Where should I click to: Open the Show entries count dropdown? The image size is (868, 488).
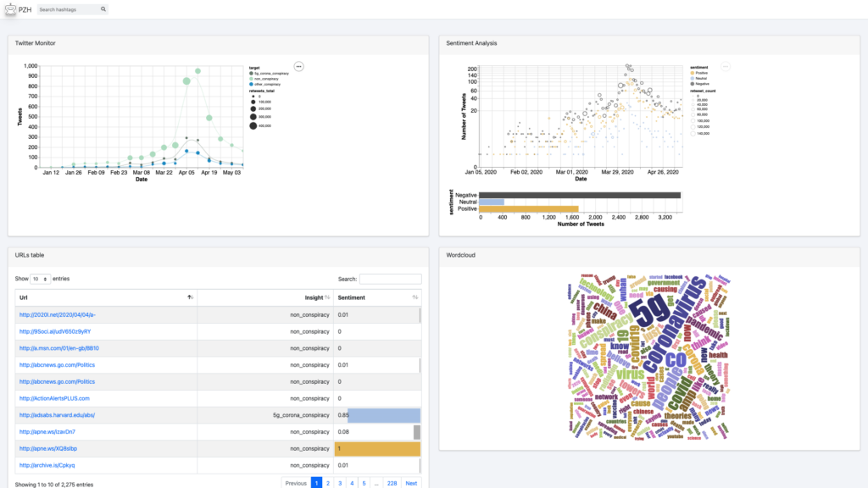click(x=40, y=279)
